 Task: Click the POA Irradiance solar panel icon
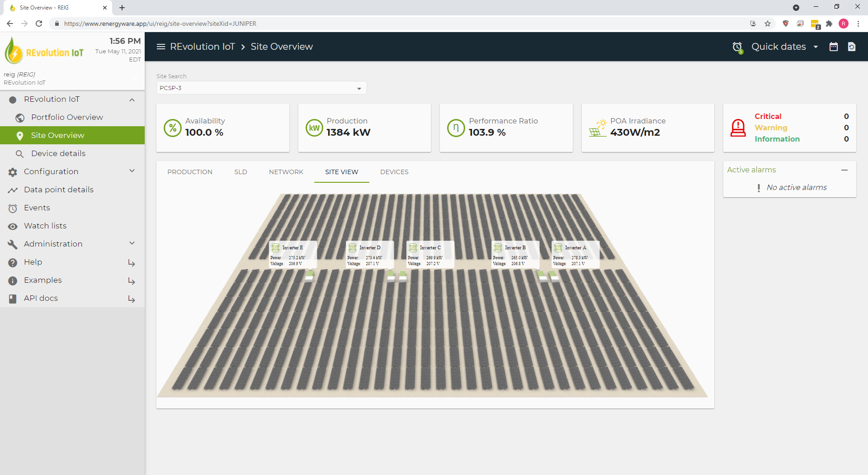click(x=598, y=128)
